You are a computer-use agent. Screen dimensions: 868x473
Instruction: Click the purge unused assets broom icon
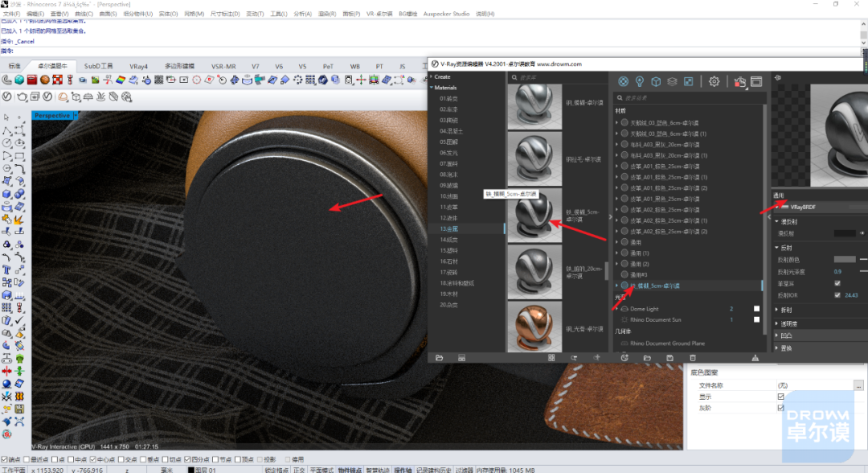755,358
